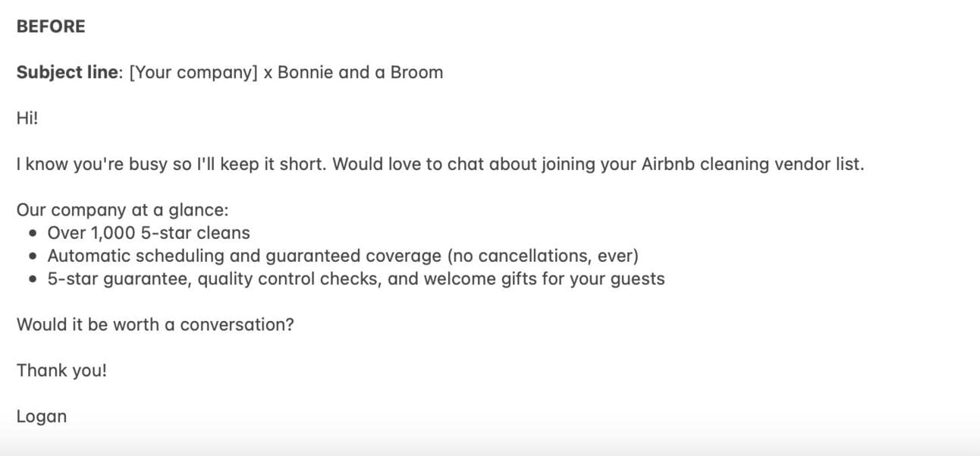
Task: Click 'Over 1,000 5-star cleans' bullet text
Action: [149, 233]
